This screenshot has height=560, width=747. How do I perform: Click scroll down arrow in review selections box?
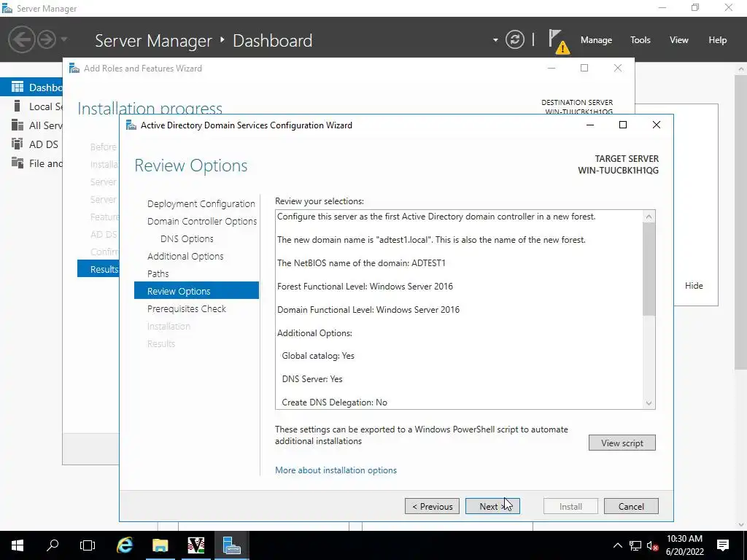(x=649, y=402)
